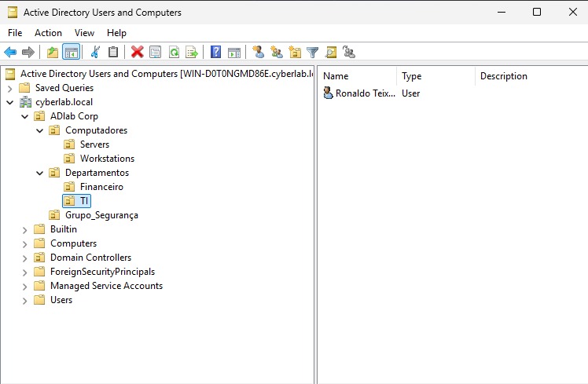Screen dimensions: 588x384
Task: Click the Forward arrow toolbar icon
Action: 28,52
